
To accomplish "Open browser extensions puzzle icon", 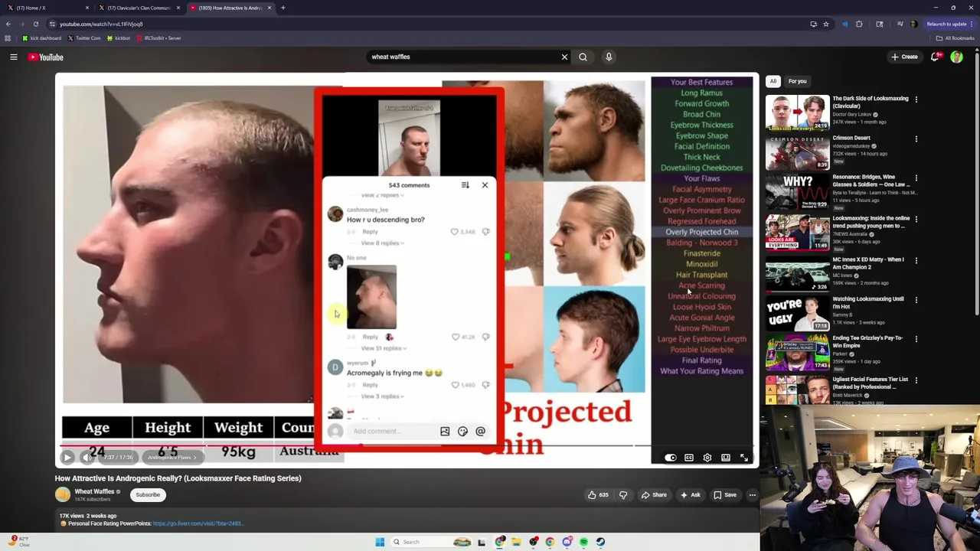I will click(859, 24).
